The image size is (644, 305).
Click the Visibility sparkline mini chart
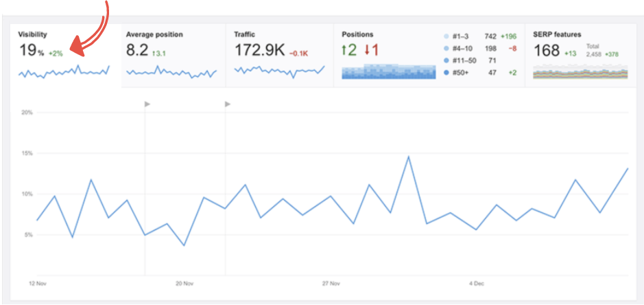pyautogui.click(x=64, y=71)
